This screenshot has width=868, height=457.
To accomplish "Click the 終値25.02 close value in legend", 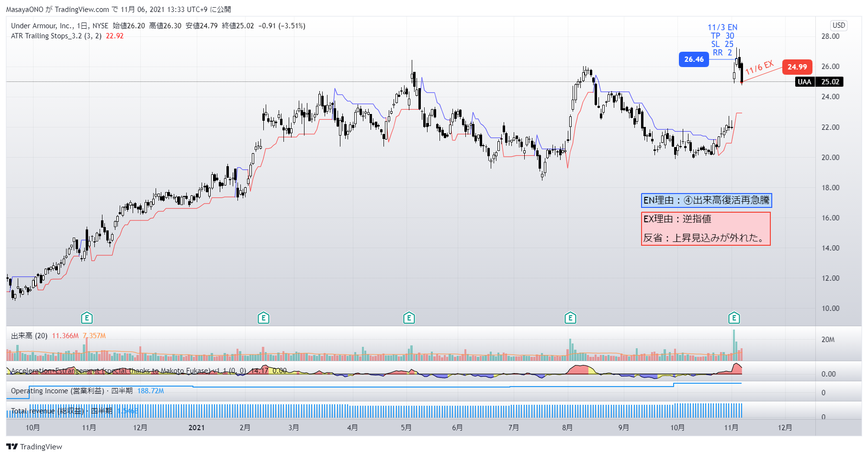I will (238, 26).
